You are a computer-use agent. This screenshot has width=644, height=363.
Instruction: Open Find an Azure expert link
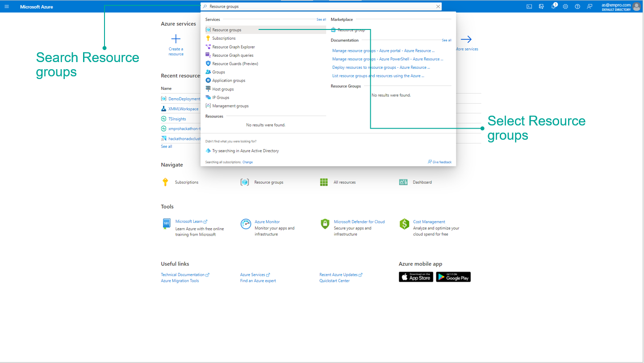258,281
